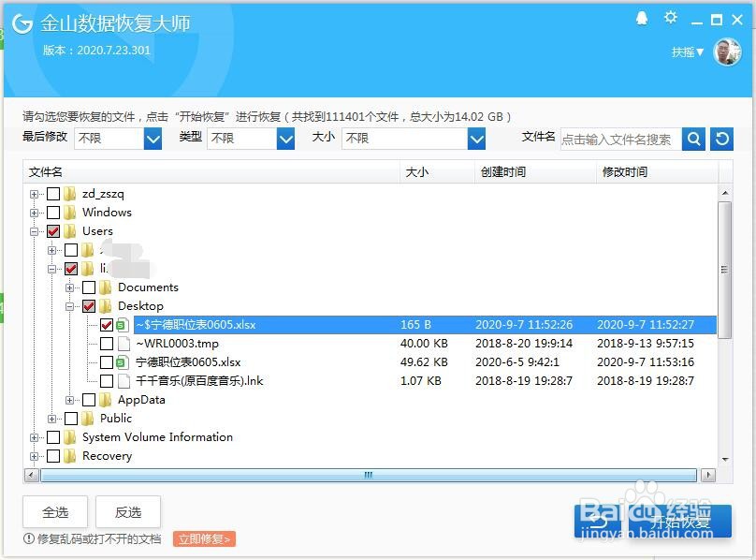Expand the zd_zszq tree node
The width and height of the screenshot is (756, 560).
34,194
